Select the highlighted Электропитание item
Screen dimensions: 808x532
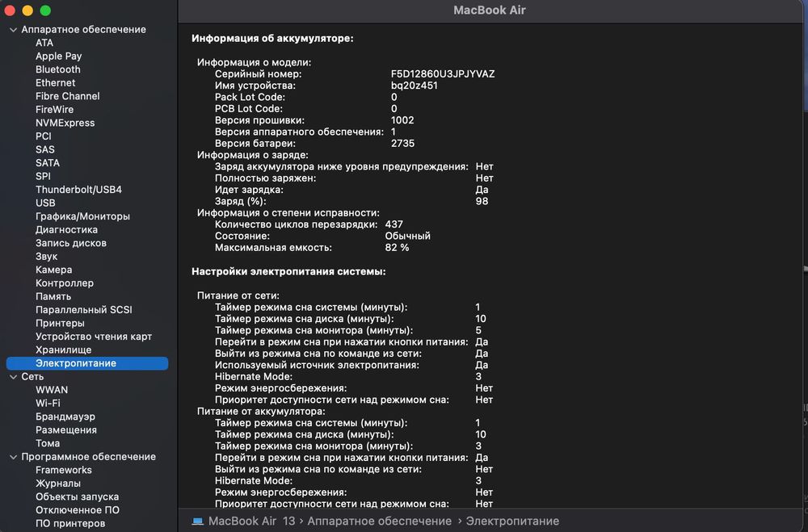(76, 363)
